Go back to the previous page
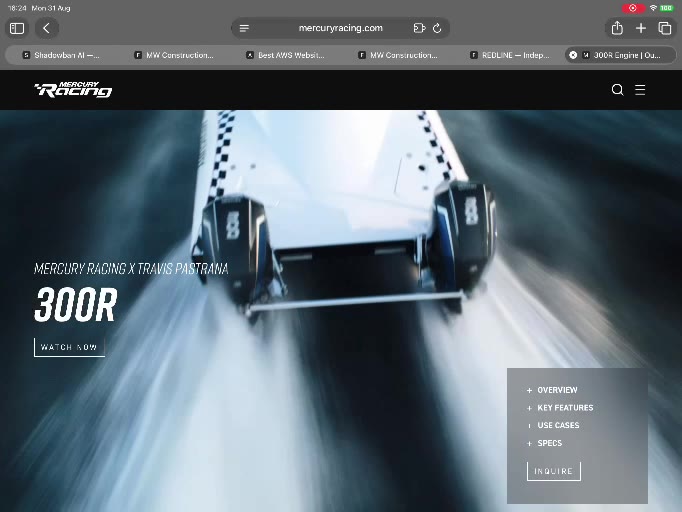 point(47,28)
